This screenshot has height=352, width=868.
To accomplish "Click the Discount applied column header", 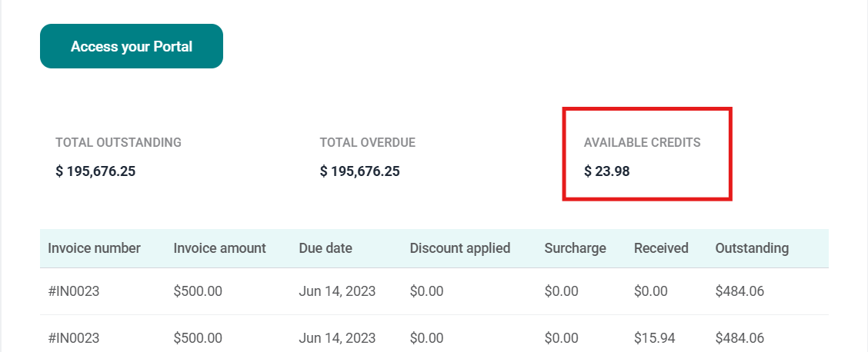I will tap(460, 248).
